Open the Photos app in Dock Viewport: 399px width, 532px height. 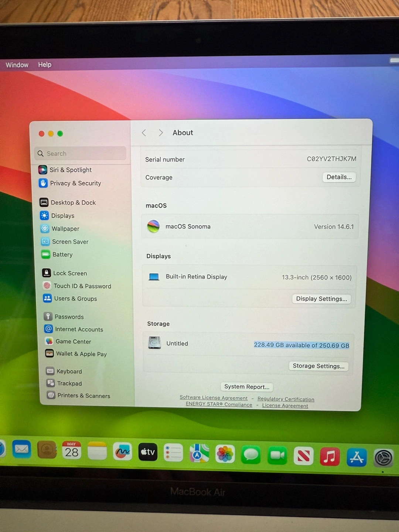pos(225,454)
